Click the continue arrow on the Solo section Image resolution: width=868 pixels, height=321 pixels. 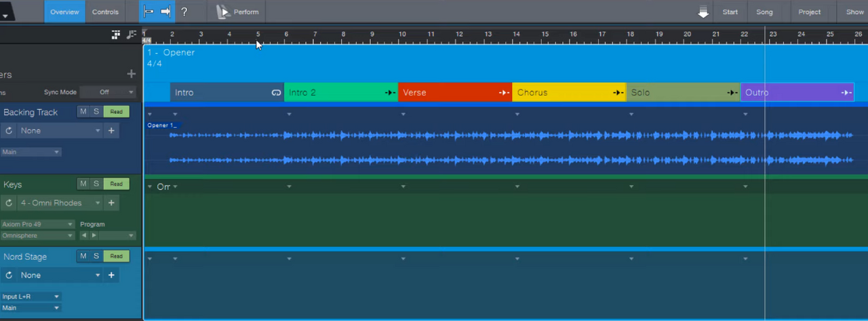point(732,93)
